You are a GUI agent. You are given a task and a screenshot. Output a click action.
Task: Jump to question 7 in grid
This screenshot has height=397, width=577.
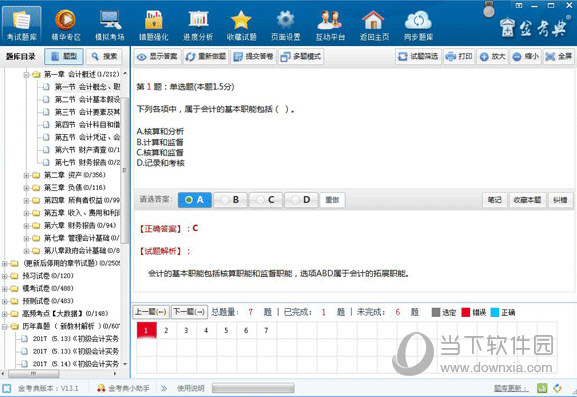point(266,330)
